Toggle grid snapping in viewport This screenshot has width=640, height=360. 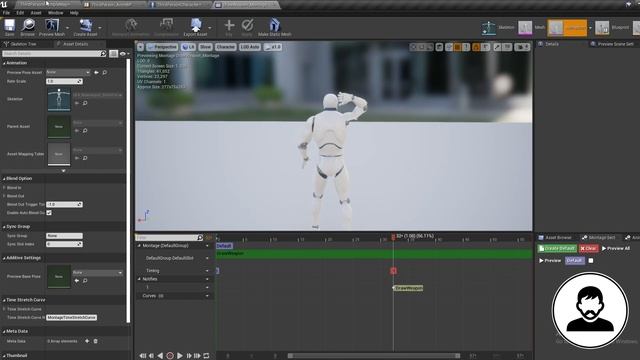click(458, 47)
